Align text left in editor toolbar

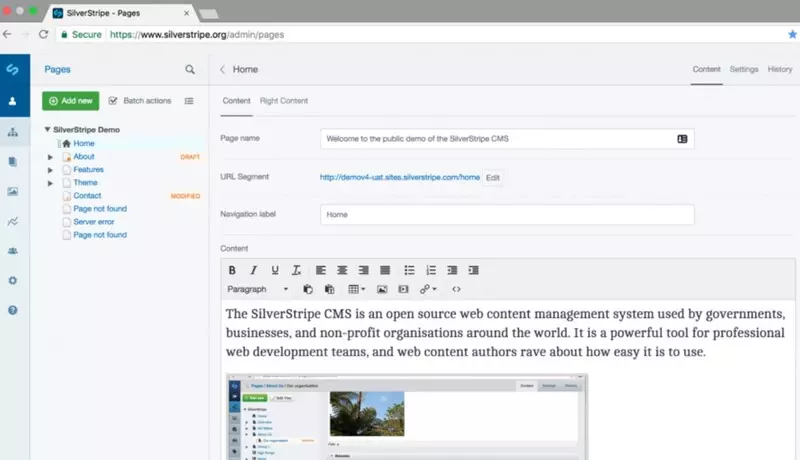pyautogui.click(x=321, y=270)
